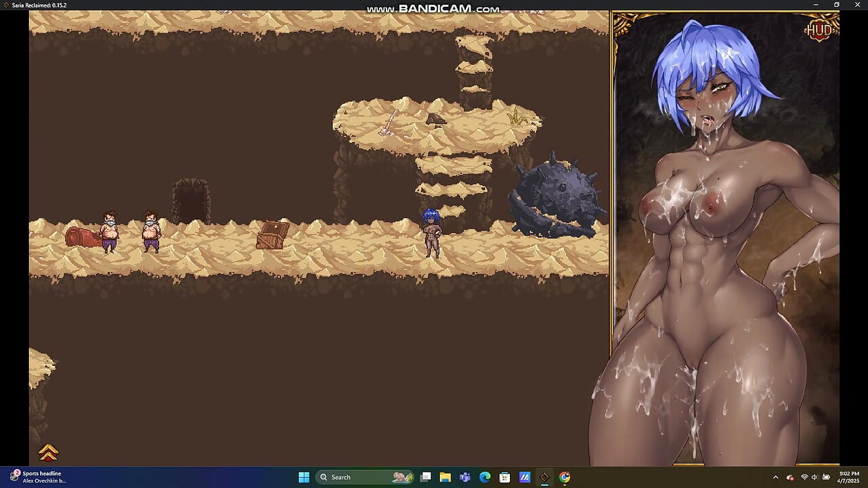Screen dimensions: 868x488
Task: Open Microsoft Teams from the taskbar
Action: 465,477
